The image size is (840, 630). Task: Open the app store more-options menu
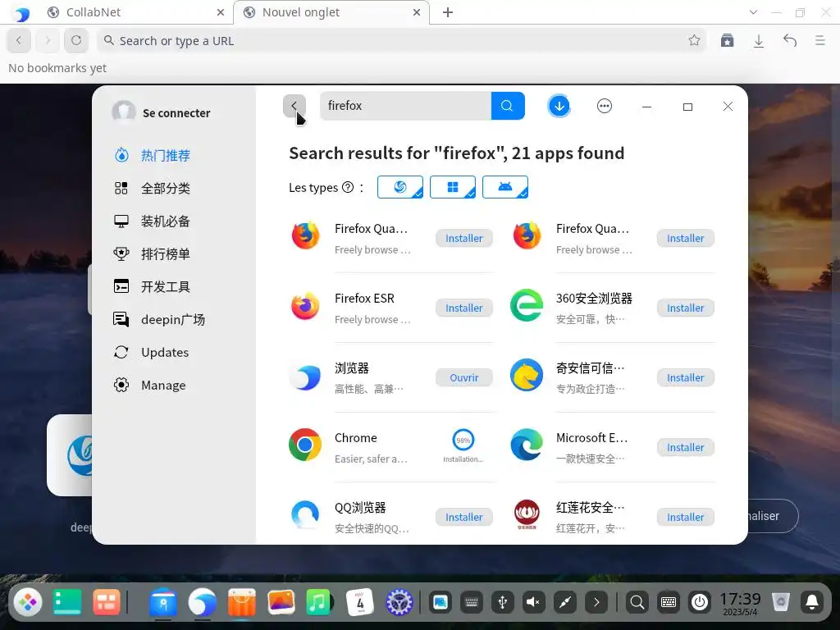click(x=605, y=106)
